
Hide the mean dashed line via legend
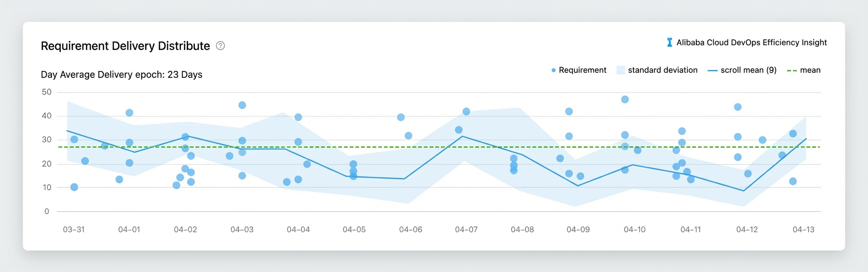(804, 70)
